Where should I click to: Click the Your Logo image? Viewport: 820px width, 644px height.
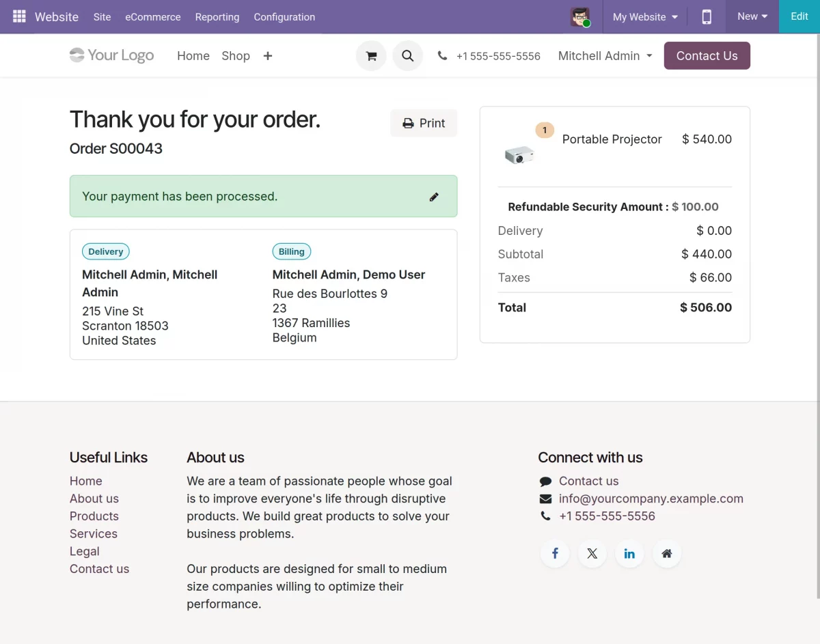[x=112, y=55]
